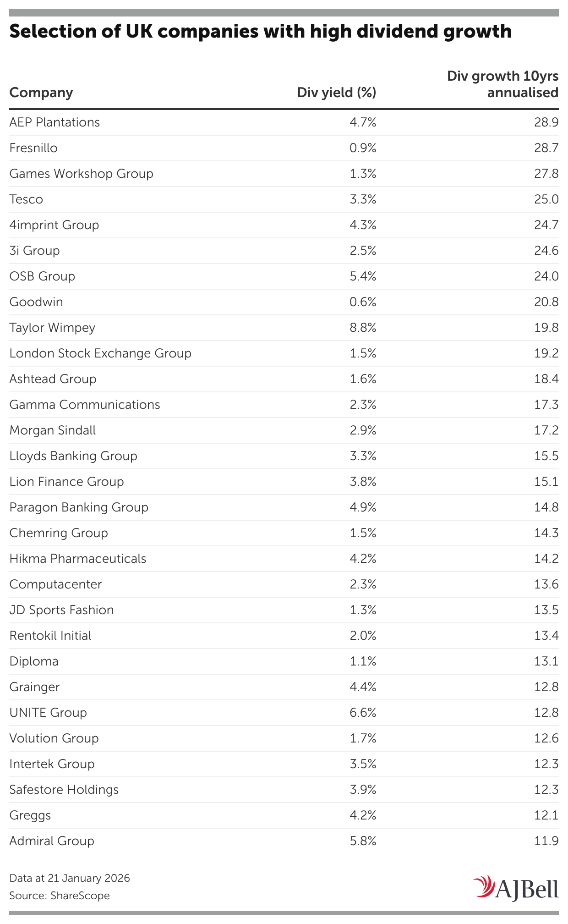The width and height of the screenshot is (568, 924).
Task: Click UNITE Group's 6.6% yield value
Action: coord(364,713)
